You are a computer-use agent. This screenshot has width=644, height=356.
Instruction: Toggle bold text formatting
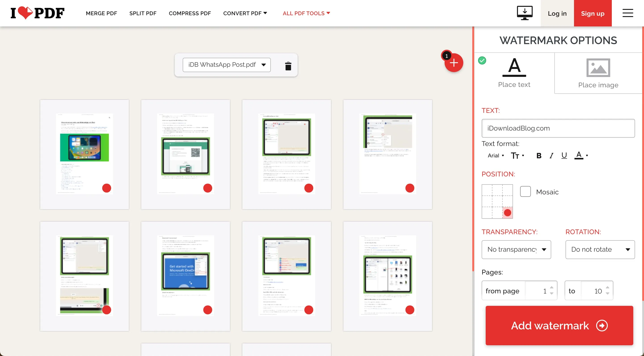[x=539, y=156]
